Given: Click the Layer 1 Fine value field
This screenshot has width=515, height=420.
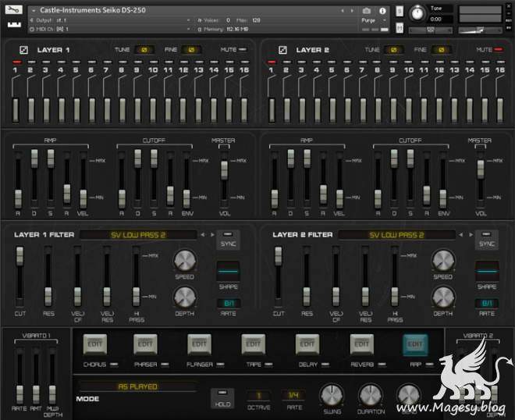Looking at the screenshot, I should [x=191, y=50].
